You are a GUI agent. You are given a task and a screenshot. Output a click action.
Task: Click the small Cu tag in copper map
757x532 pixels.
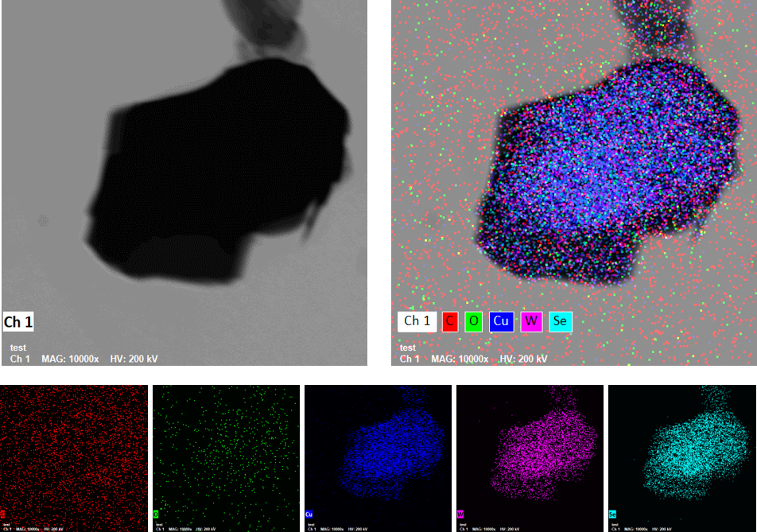point(309,515)
